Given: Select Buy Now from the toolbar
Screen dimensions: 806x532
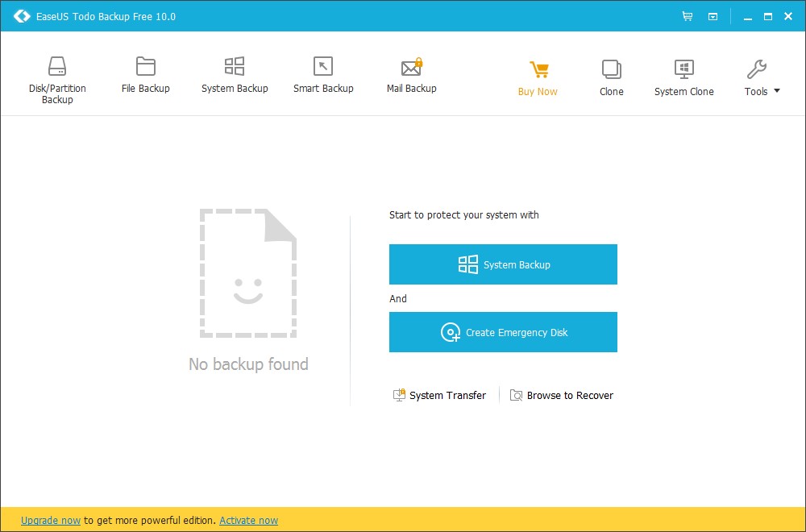Looking at the screenshot, I should tap(538, 91).
